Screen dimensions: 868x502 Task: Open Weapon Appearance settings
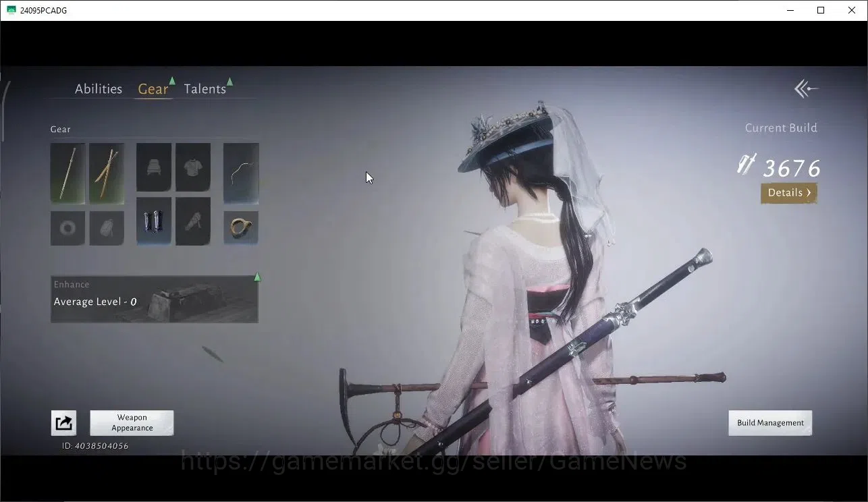coord(132,423)
